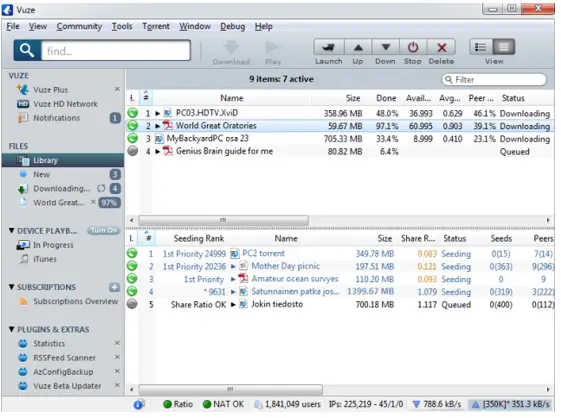
Task: Click the find search input field
Action: pos(116,51)
